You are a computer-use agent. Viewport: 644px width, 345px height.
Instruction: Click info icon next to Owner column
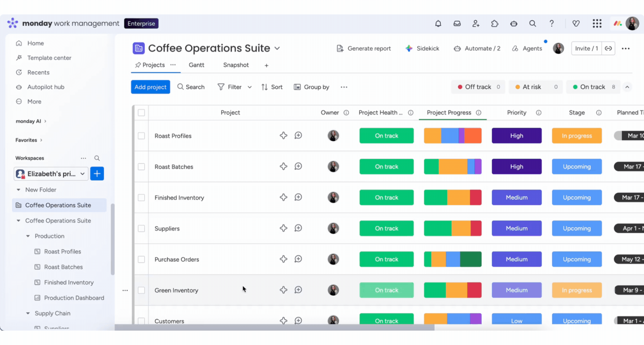(x=346, y=113)
